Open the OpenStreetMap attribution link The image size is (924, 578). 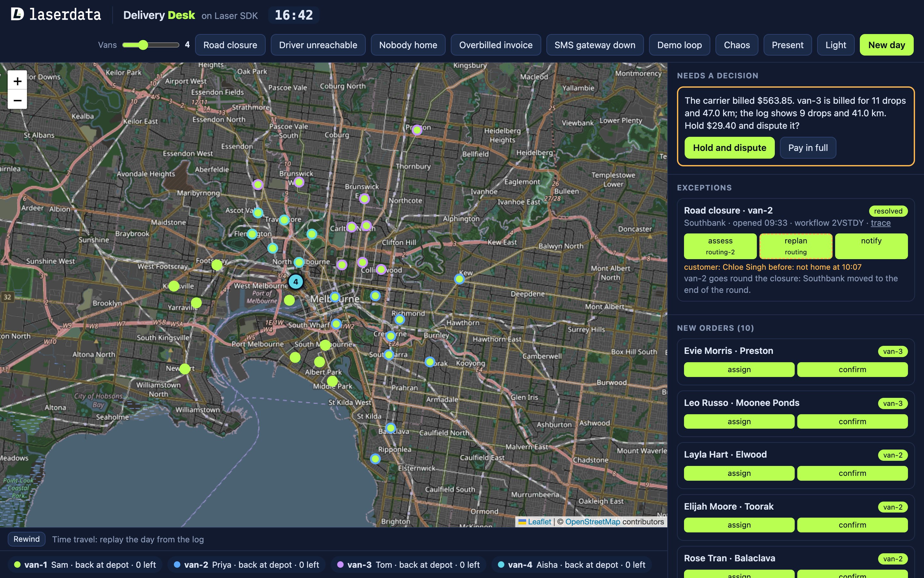(x=593, y=521)
